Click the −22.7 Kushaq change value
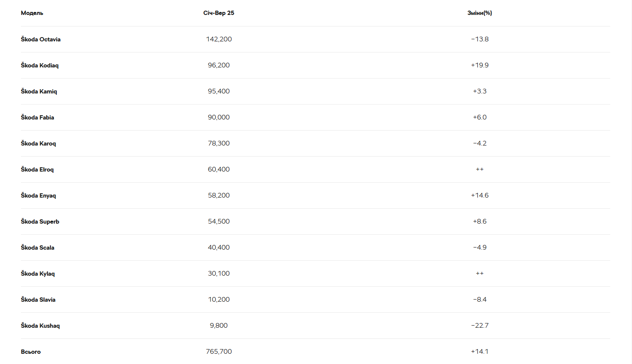This screenshot has height=364, width=632. tap(480, 326)
